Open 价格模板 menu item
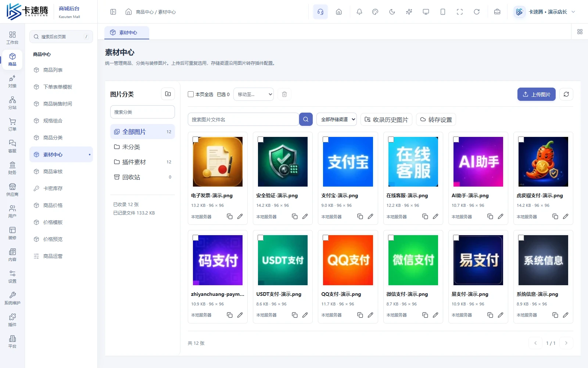Viewport: 588px width, 368px height. (x=61, y=222)
